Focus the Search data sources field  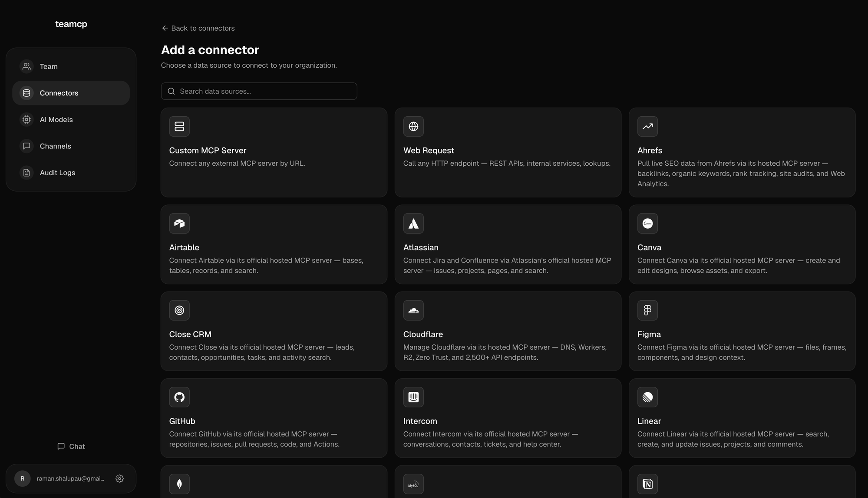click(x=259, y=91)
